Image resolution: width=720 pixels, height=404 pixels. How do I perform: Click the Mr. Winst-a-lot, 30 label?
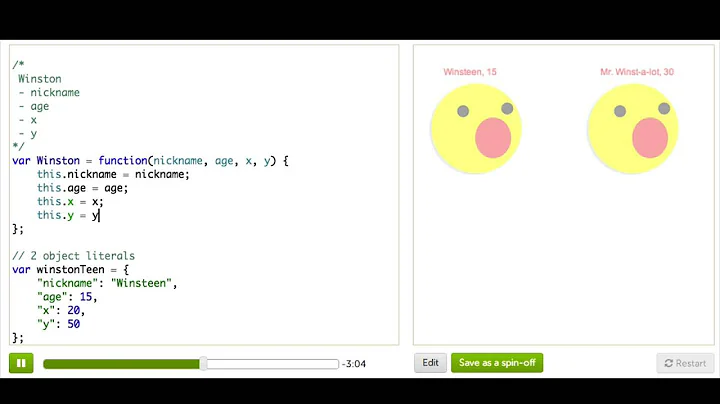pyautogui.click(x=637, y=72)
